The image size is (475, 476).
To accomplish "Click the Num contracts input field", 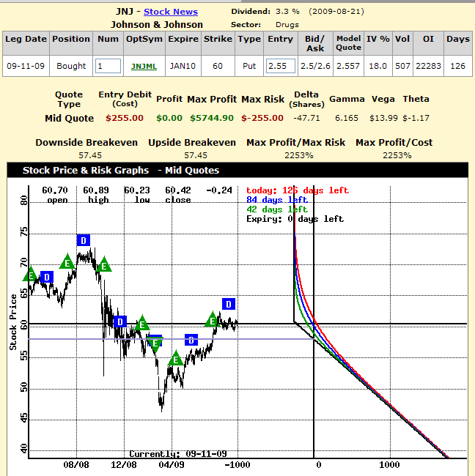I will click(108, 66).
